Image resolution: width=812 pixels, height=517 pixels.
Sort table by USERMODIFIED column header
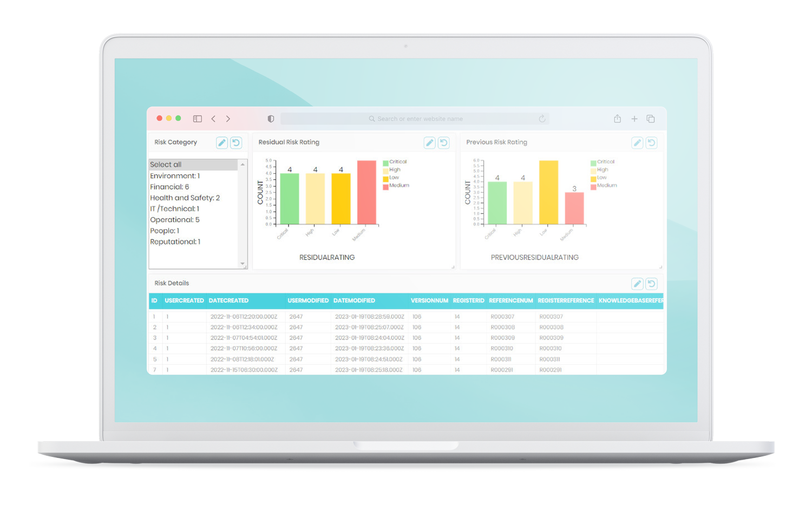[308, 300]
